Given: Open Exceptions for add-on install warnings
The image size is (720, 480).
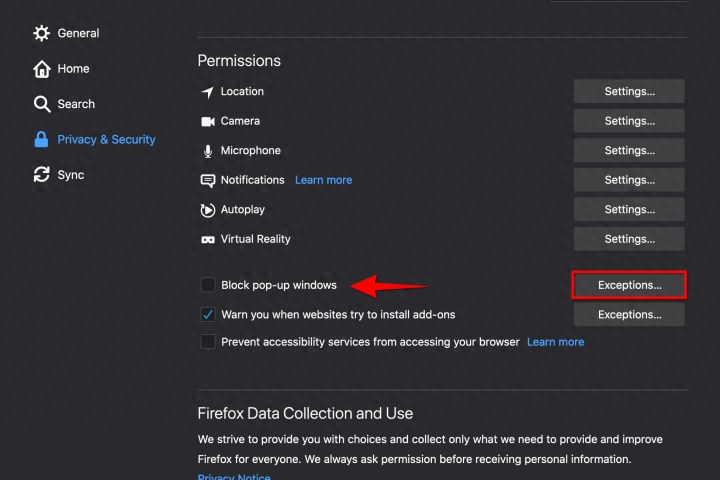Looking at the screenshot, I should [x=629, y=315].
